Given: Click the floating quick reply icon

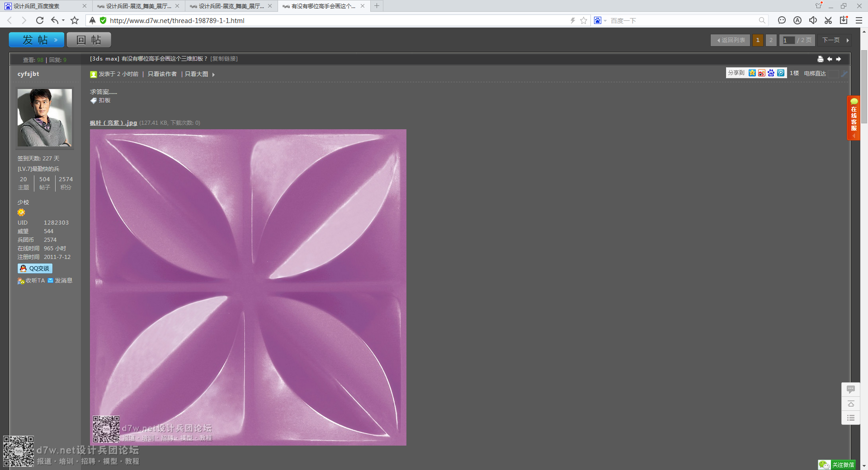Looking at the screenshot, I should pyautogui.click(x=850, y=390).
